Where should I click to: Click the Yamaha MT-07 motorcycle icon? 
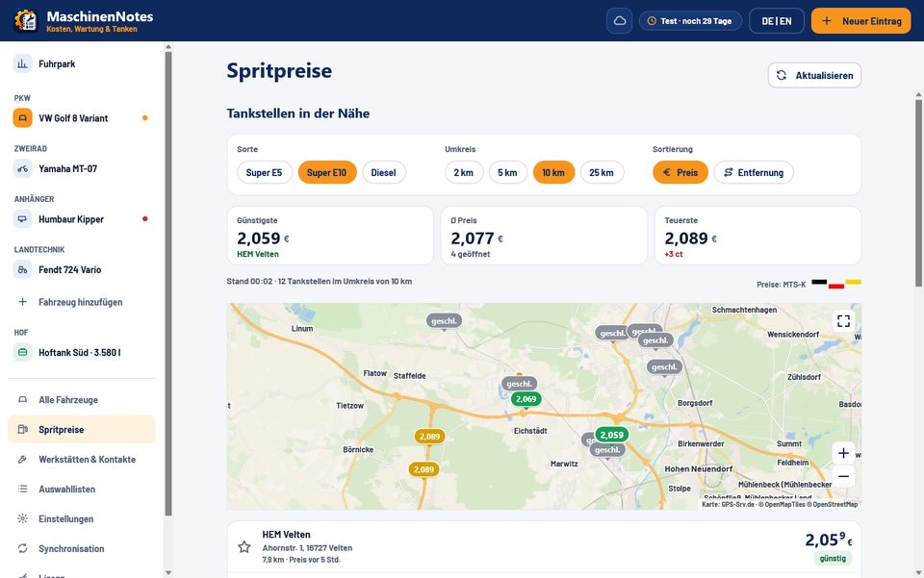click(22, 168)
